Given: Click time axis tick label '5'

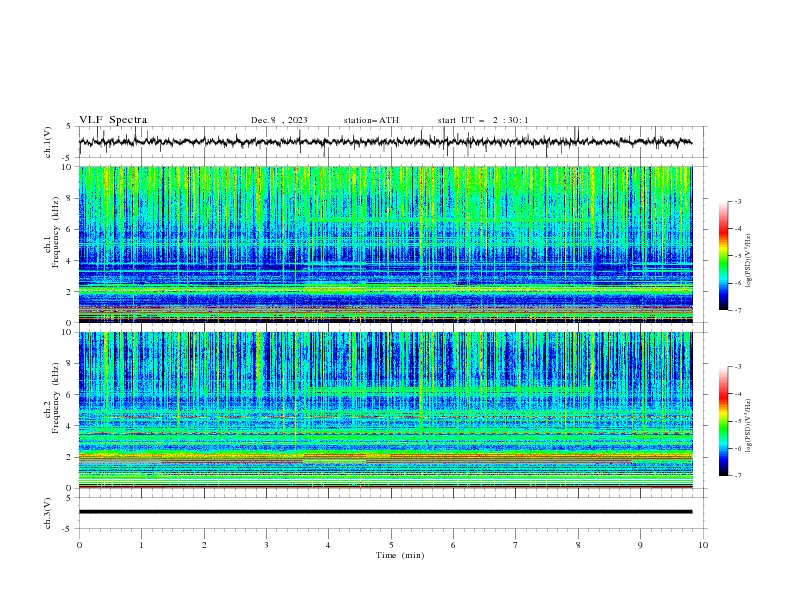Looking at the screenshot, I should click(x=391, y=545).
